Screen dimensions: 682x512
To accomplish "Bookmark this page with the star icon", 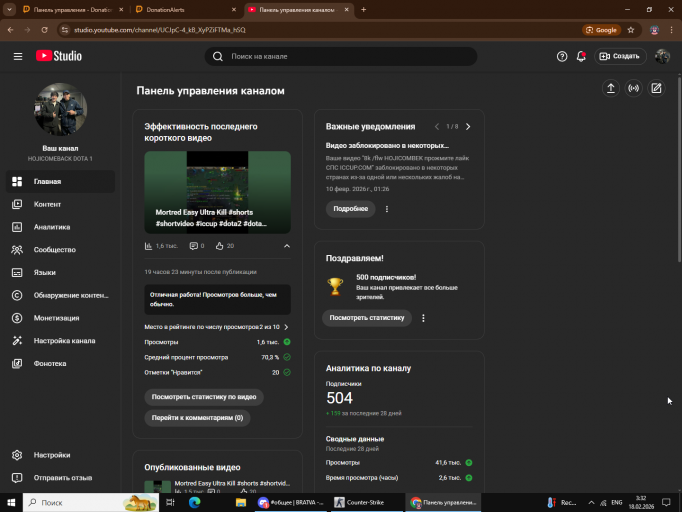I will [631, 30].
